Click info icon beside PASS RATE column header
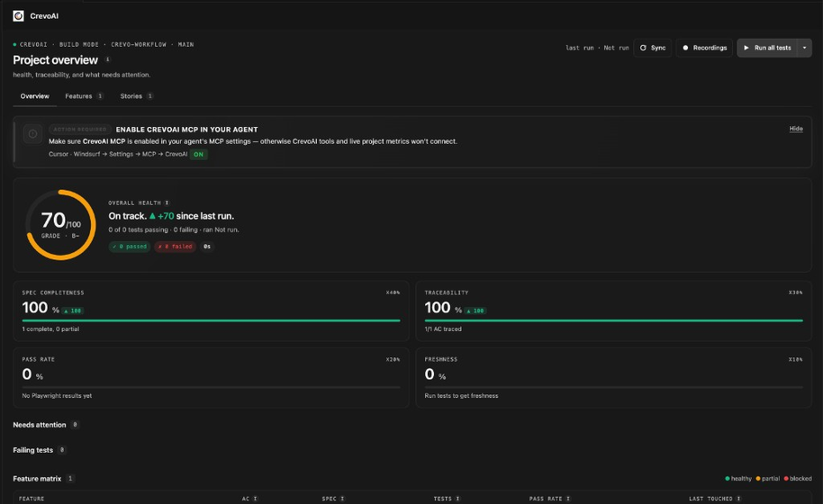This screenshot has height=504, width=823. [x=568, y=499]
